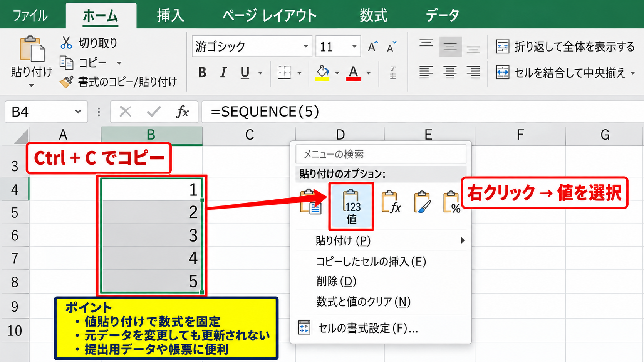This screenshot has height=362, width=644.
Task: Cancel formula entry with X icon
Action: click(125, 112)
